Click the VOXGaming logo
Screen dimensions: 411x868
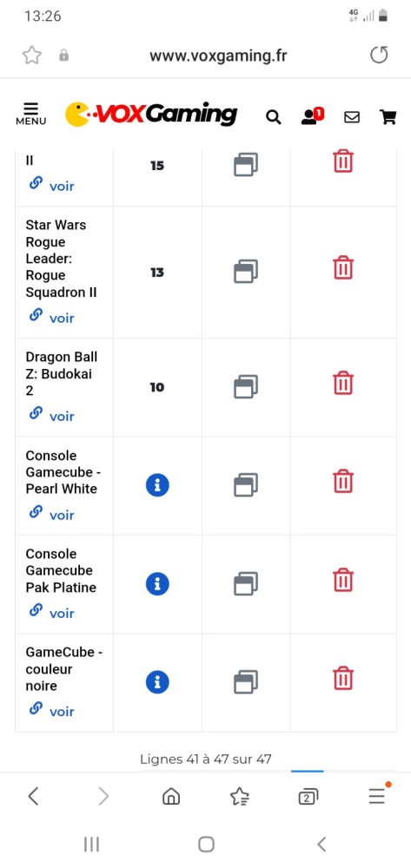point(151,114)
